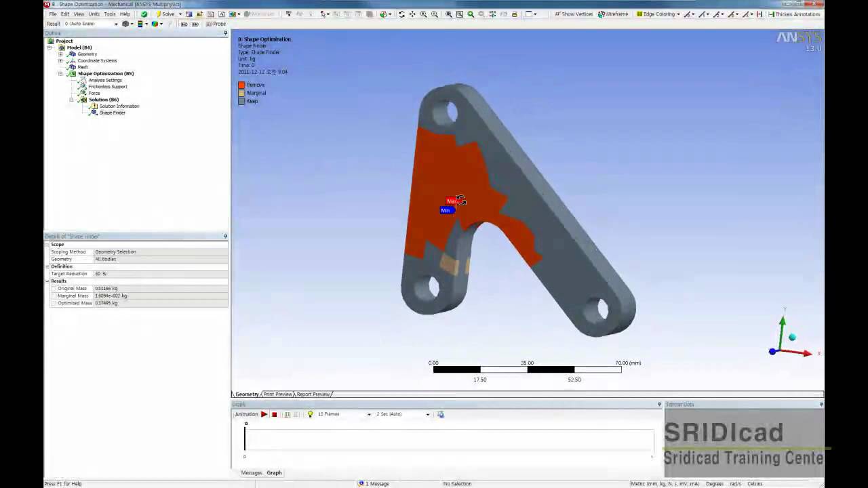Select Frictionless Support item

point(107,87)
